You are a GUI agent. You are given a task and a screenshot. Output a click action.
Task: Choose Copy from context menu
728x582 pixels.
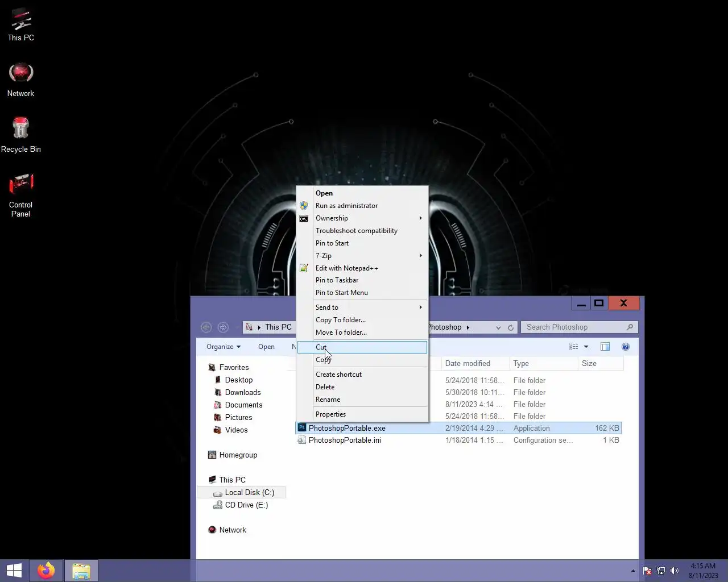[x=362, y=360]
